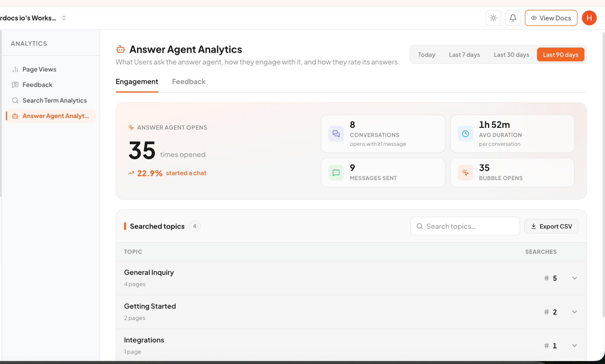Select the Today time range
The height and width of the screenshot is (364, 605).
click(426, 55)
